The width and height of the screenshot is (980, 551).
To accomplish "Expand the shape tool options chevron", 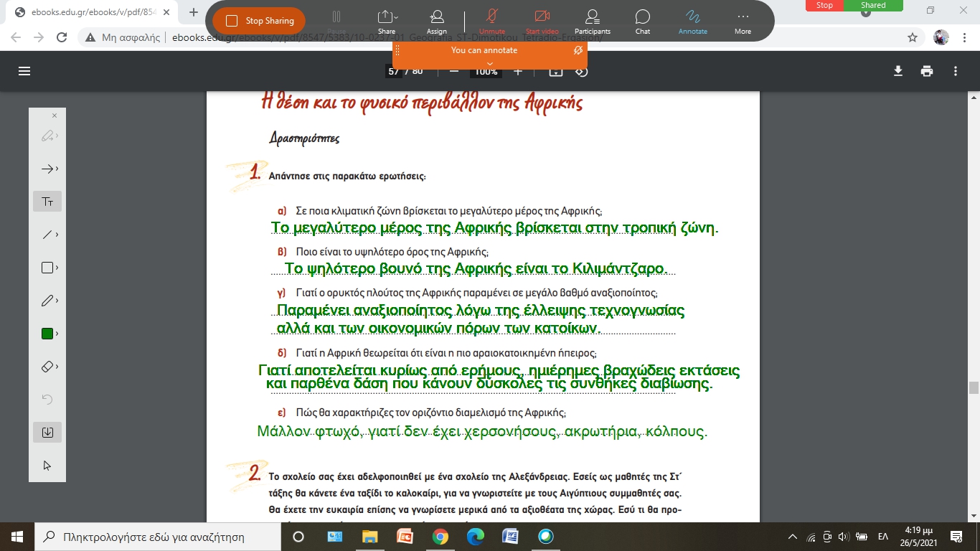I will pos(57,268).
